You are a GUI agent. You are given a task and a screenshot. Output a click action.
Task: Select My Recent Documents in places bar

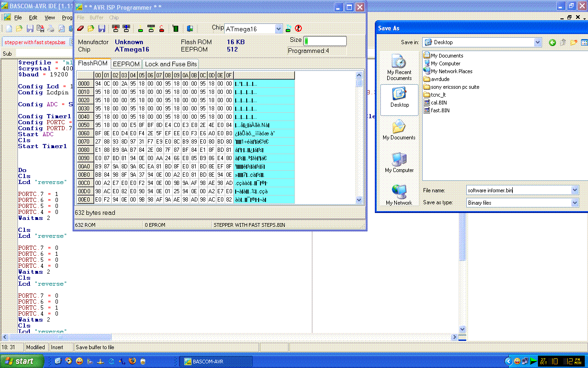pyautogui.click(x=399, y=68)
